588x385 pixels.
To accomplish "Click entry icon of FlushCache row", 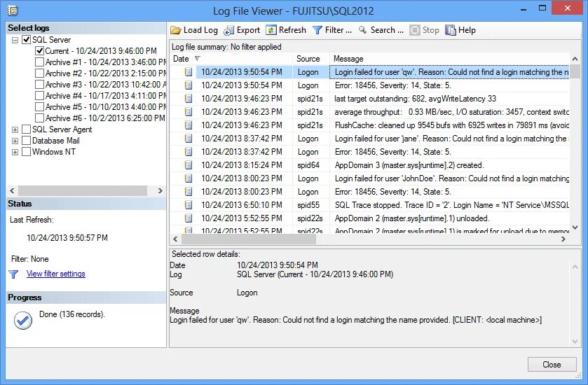I will (x=189, y=125).
